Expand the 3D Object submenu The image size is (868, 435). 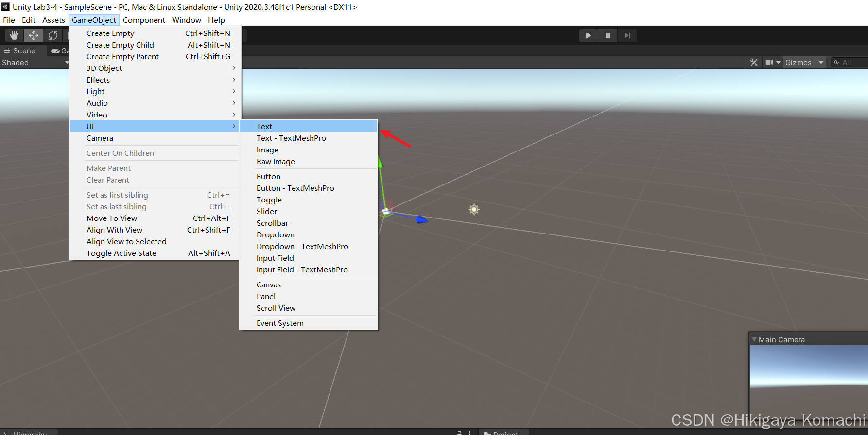tap(155, 68)
